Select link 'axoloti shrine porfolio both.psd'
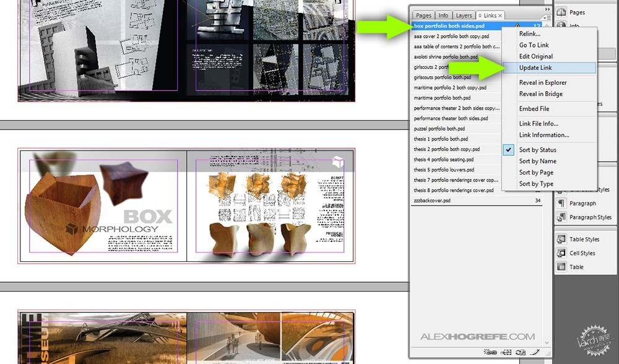The image size is (619, 364). click(x=446, y=56)
